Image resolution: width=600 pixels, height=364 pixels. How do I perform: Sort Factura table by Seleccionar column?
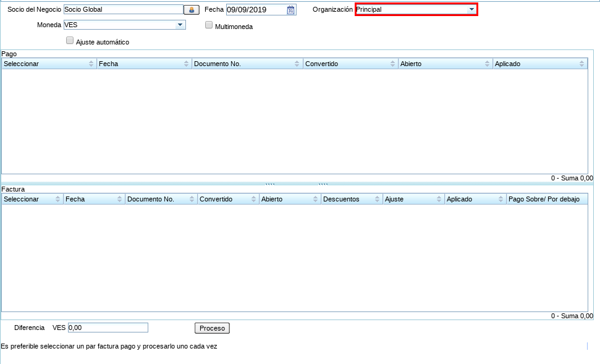(x=32, y=199)
